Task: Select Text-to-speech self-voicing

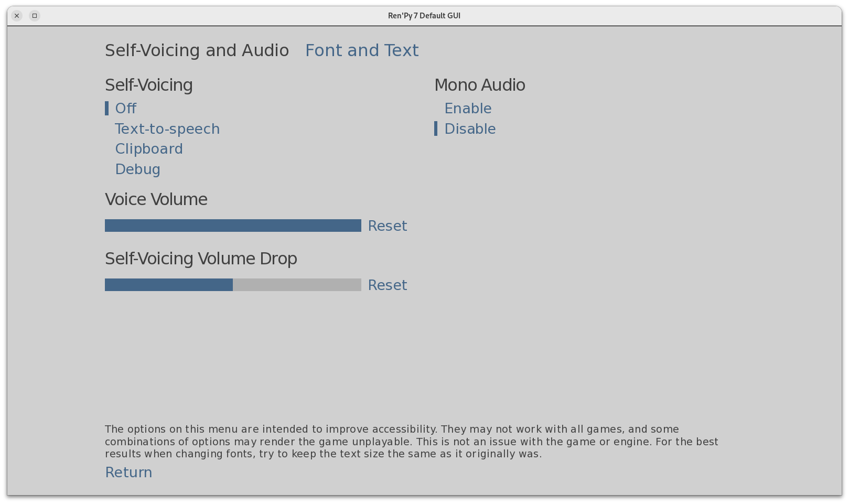Action: [167, 129]
